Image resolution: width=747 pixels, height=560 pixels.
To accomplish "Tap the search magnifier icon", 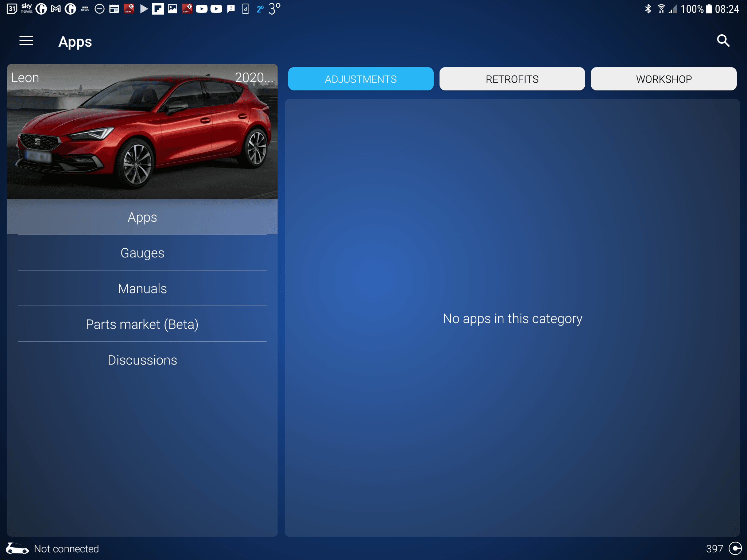I will [x=723, y=41].
